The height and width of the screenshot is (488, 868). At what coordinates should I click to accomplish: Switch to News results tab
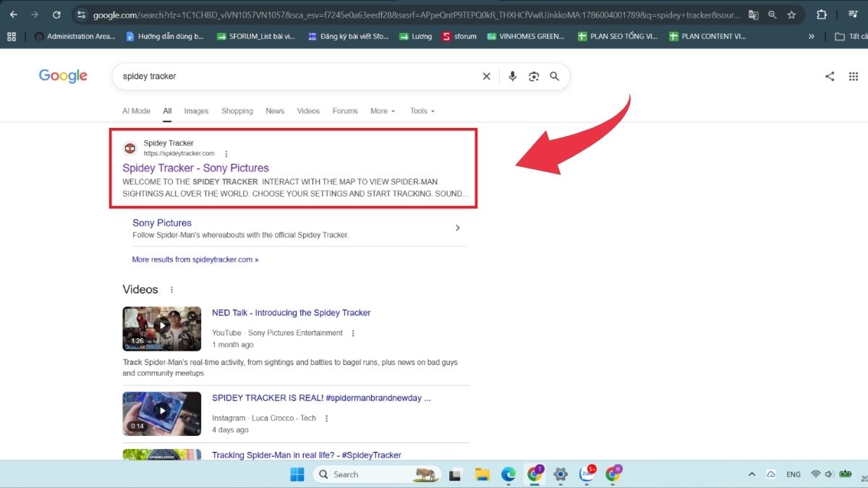(x=275, y=111)
